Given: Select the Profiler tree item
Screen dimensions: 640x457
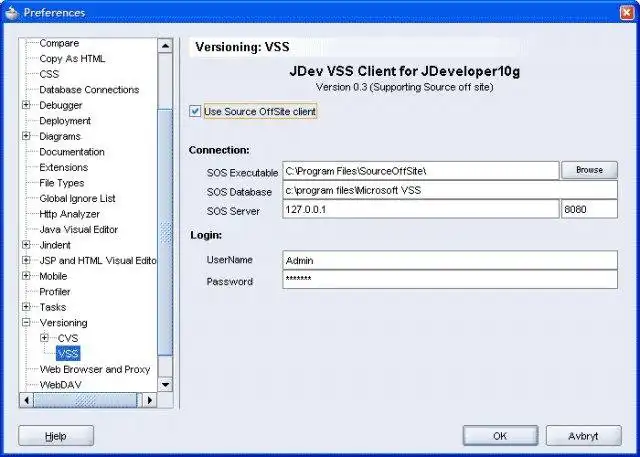Looking at the screenshot, I should [x=55, y=291].
